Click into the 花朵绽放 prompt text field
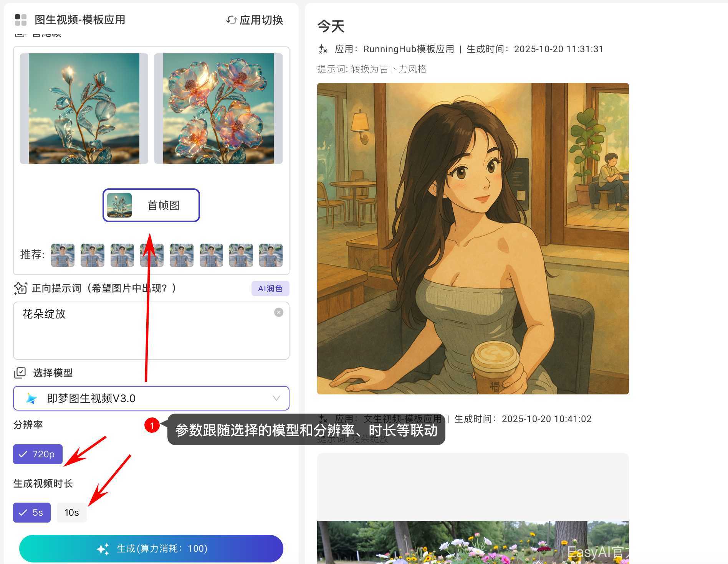The height and width of the screenshot is (564, 728). coord(146,334)
